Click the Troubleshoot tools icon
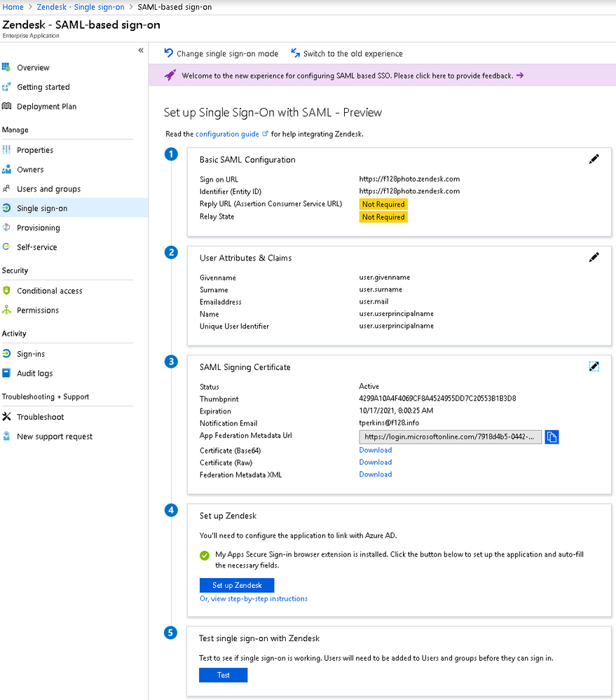 click(6, 416)
